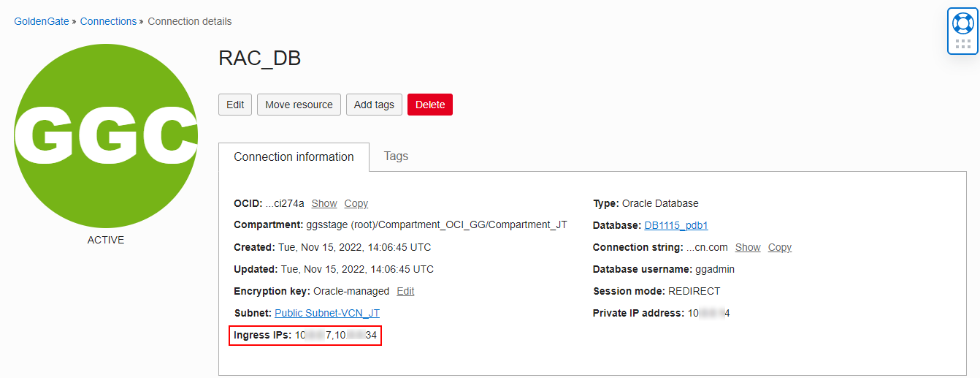Click Session mode REDIRECT value

click(694, 291)
